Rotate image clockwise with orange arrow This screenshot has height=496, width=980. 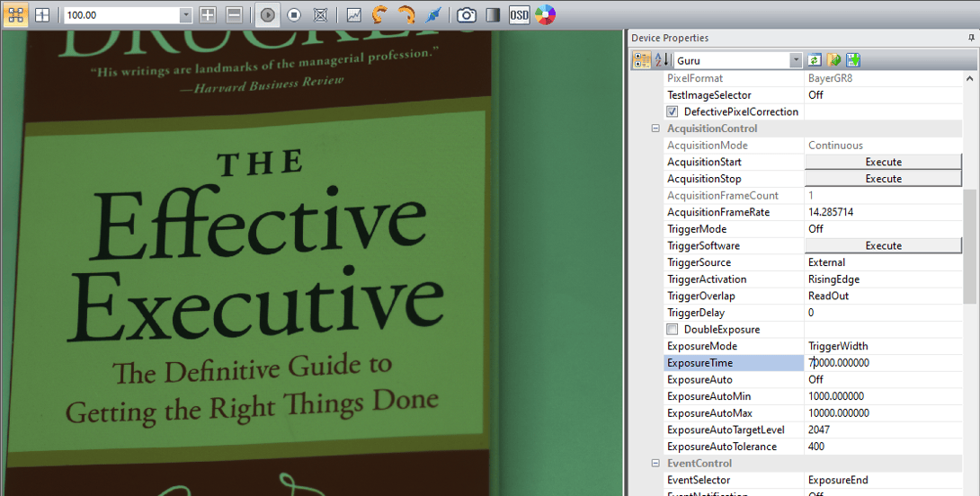(406, 15)
